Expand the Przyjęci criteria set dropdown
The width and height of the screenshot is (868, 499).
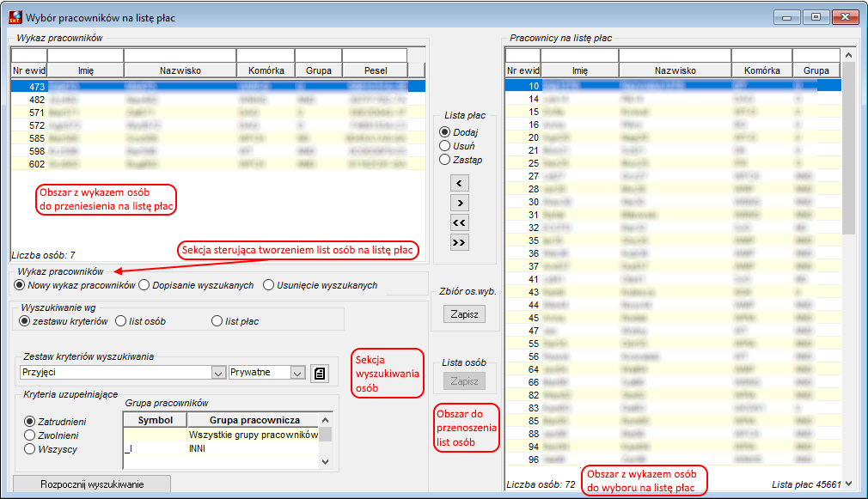218,373
